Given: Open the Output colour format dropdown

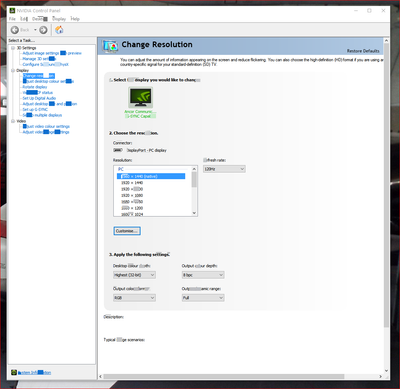Looking at the screenshot, I should click(x=134, y=298).
